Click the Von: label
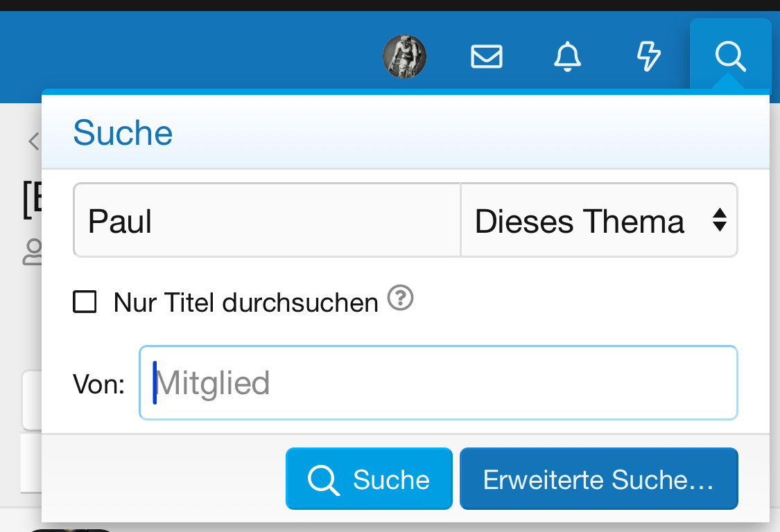The image size is (780, 532). pyautogui.click(x=98, y=384)
